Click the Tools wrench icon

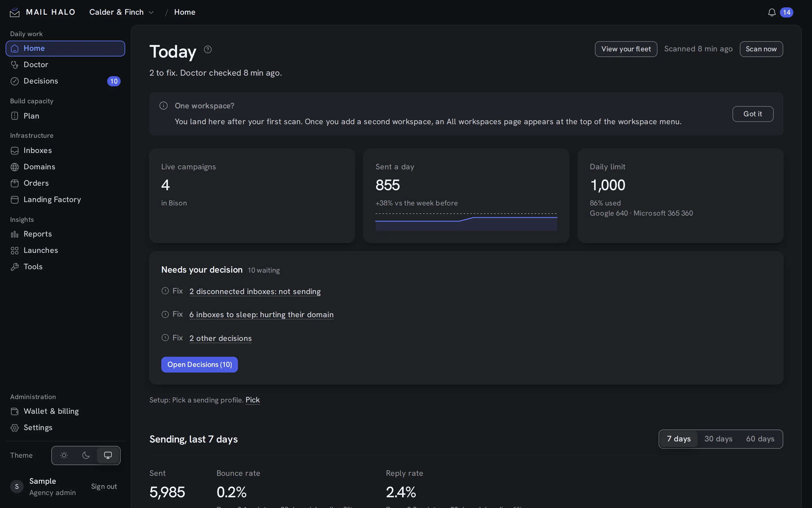tap(15, 267)
